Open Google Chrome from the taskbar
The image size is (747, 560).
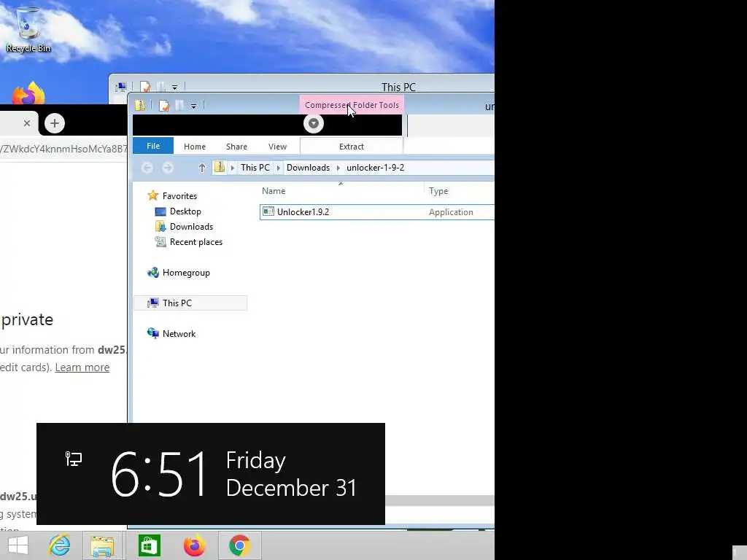click(x=239, y=545)
